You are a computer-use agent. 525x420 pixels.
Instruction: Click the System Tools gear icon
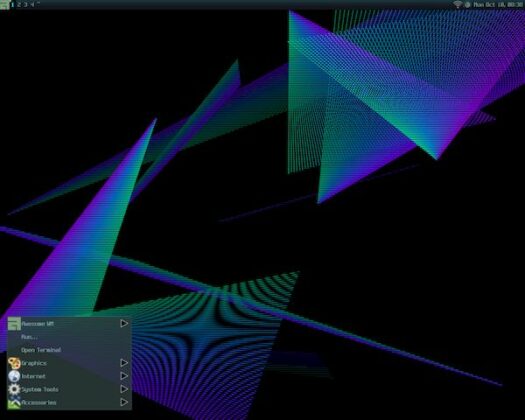click(14, 389)
